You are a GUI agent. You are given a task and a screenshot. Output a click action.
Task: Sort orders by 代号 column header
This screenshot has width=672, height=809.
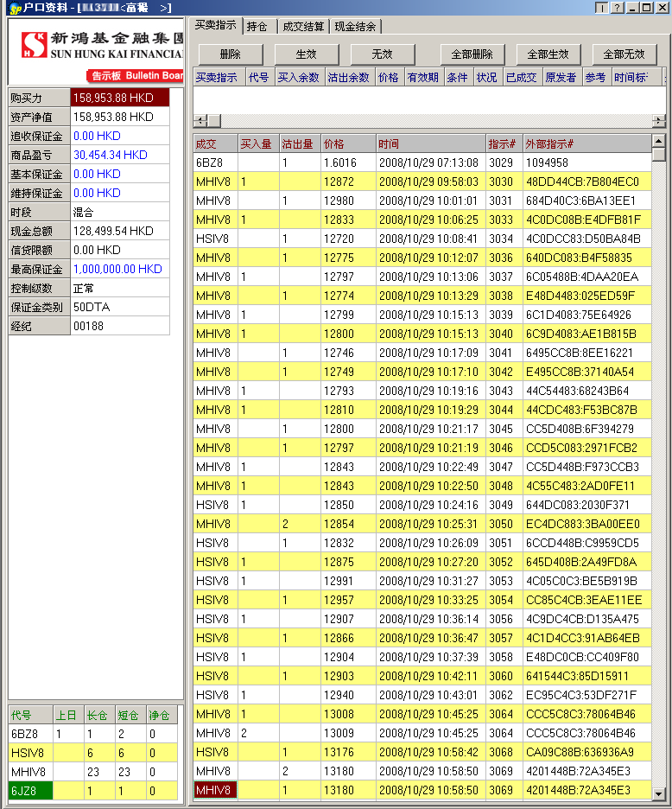pyautogui.click(x=259, y=78)
